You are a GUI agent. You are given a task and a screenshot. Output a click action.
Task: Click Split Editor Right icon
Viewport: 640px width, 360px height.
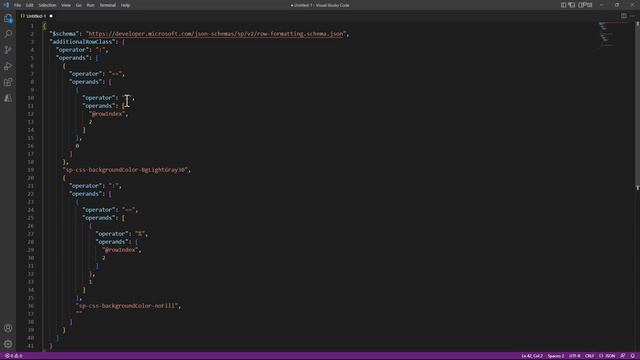click(x=624, y=16)
